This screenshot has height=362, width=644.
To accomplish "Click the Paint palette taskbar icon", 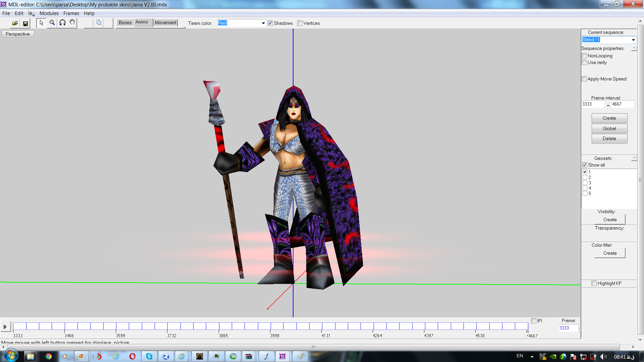I will (300, 356).
